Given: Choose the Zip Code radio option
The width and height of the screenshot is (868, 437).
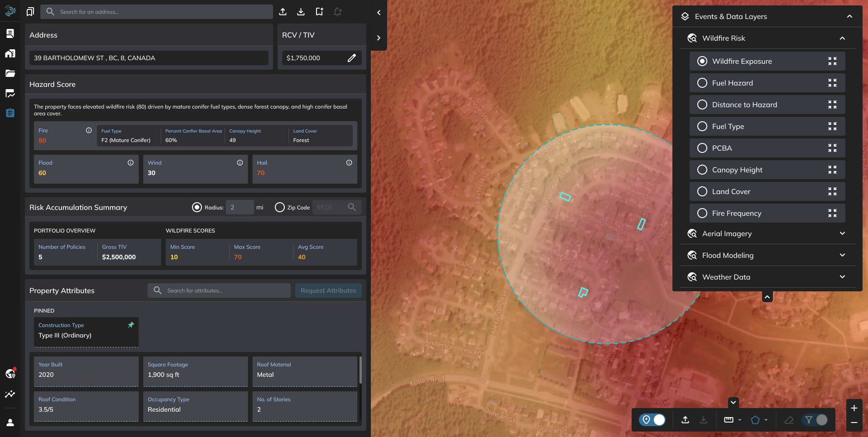Looking at the screenshot, I should tap(280, 207).
